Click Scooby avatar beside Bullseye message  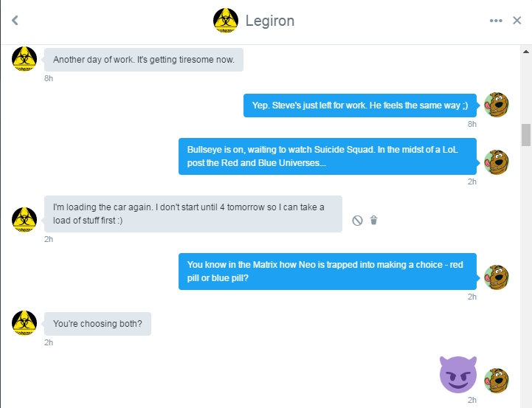pos(496,162)
